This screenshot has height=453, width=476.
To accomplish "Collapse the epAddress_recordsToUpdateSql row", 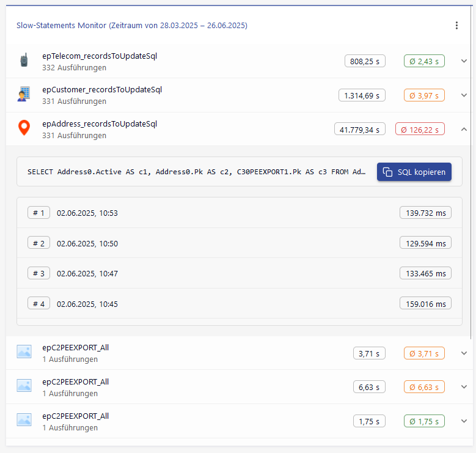I will pyautogui.click(x=464, y=130).
